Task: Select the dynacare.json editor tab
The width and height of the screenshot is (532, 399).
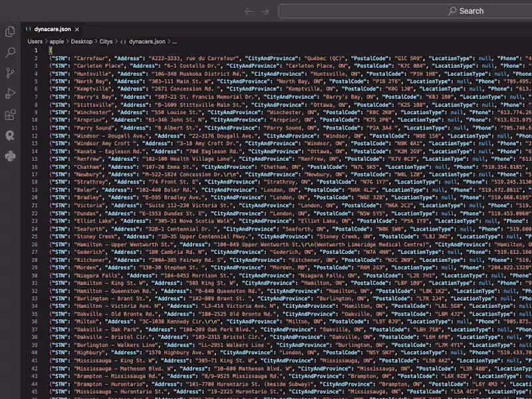Action: [52, 29]
